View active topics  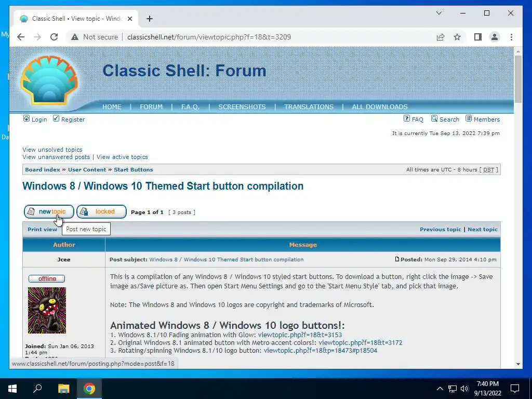point(122,157)
